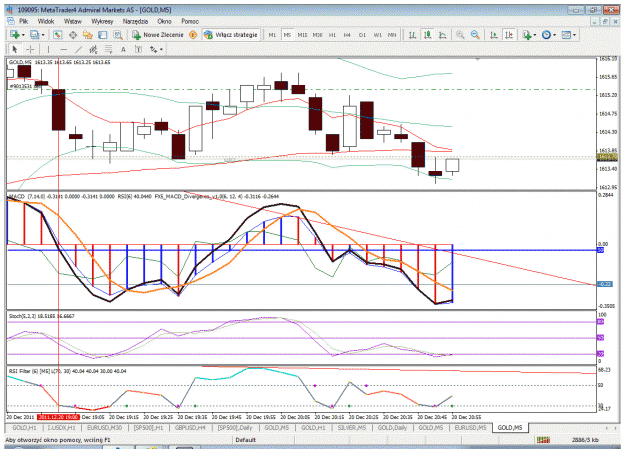Open the Fibonacci retracement tool
The width and height of the screenshot is (625, 449).
(108, 49)
